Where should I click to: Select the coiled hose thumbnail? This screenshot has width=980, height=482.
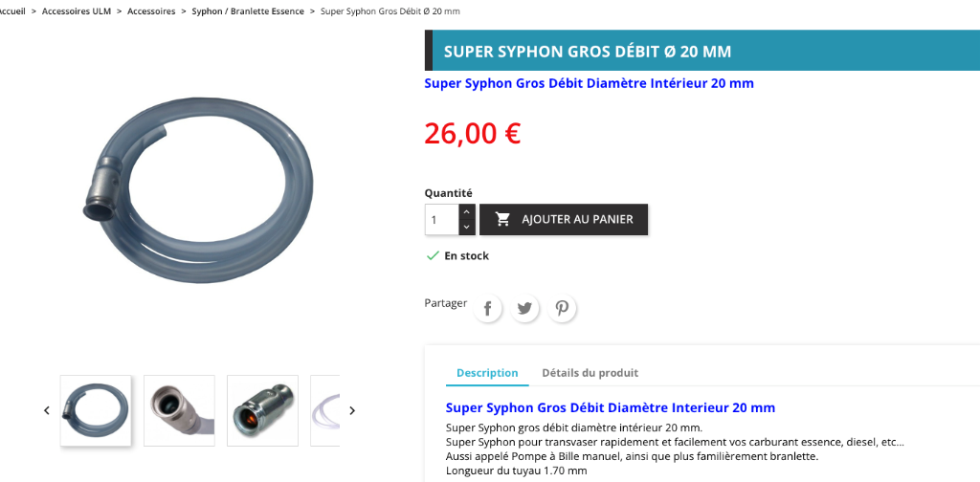tap(96, 410)
